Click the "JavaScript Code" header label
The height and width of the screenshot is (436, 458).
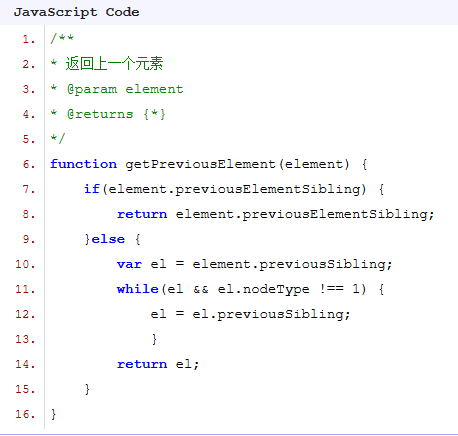click(76, 12)
